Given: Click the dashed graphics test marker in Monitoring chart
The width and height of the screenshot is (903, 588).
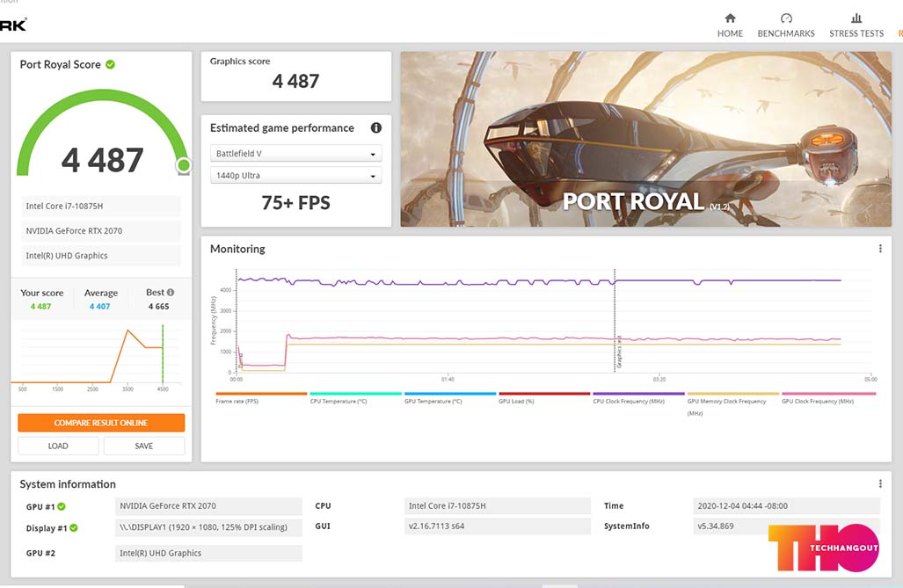Looking at the screenshot, I should pos(615,320).
